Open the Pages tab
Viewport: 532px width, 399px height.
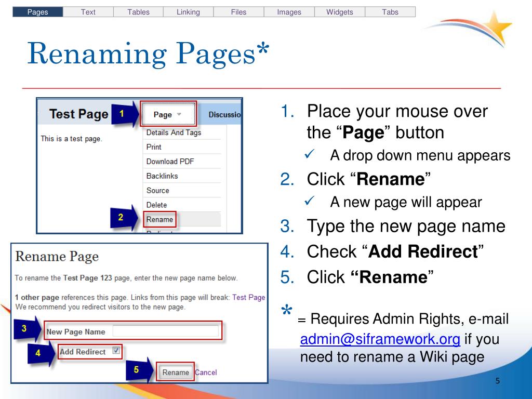pyautogui.click(x=37, y=12)
